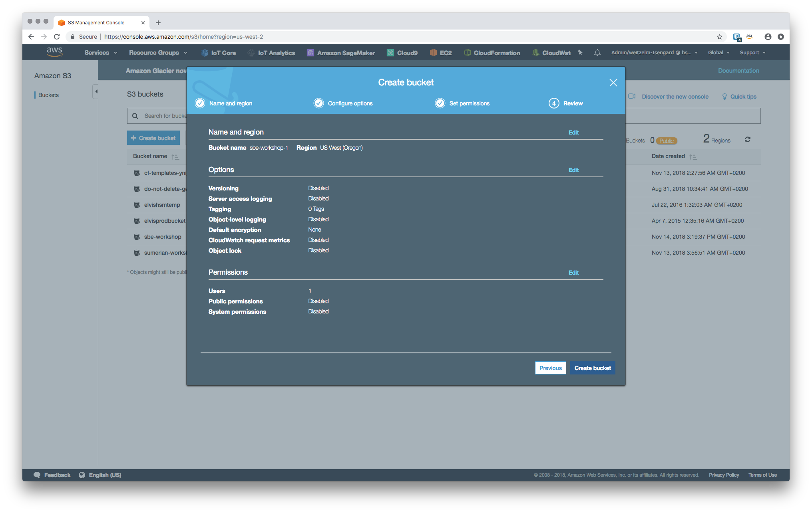Screen dimensions: 812x513
Task: Click the browser forward arrow
Action: 44,37
